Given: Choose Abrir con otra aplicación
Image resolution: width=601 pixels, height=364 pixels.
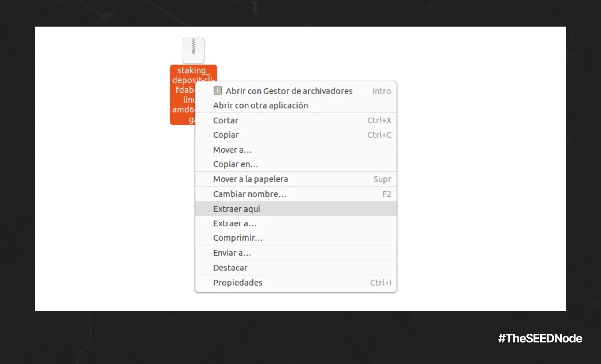Looking at the screenshot, I should [260, 106].
